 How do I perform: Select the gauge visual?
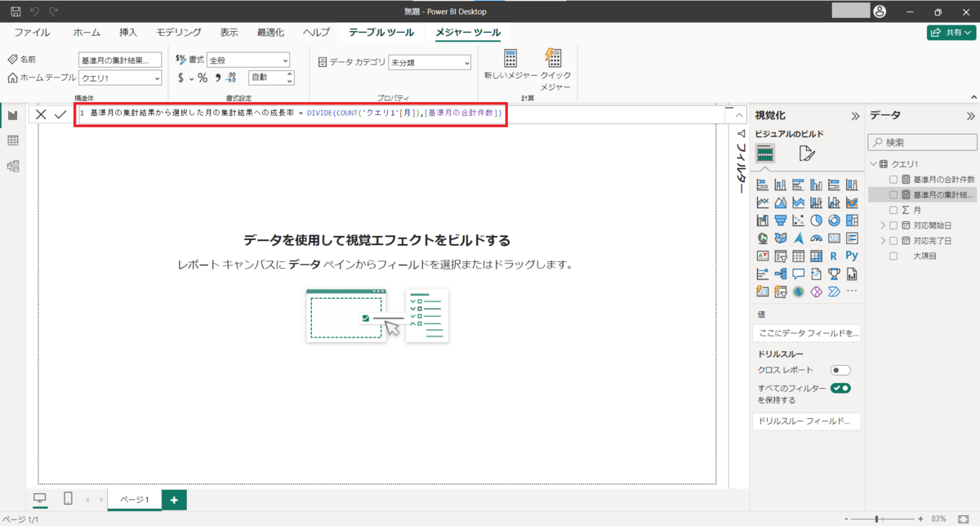[x=816, y=238]
